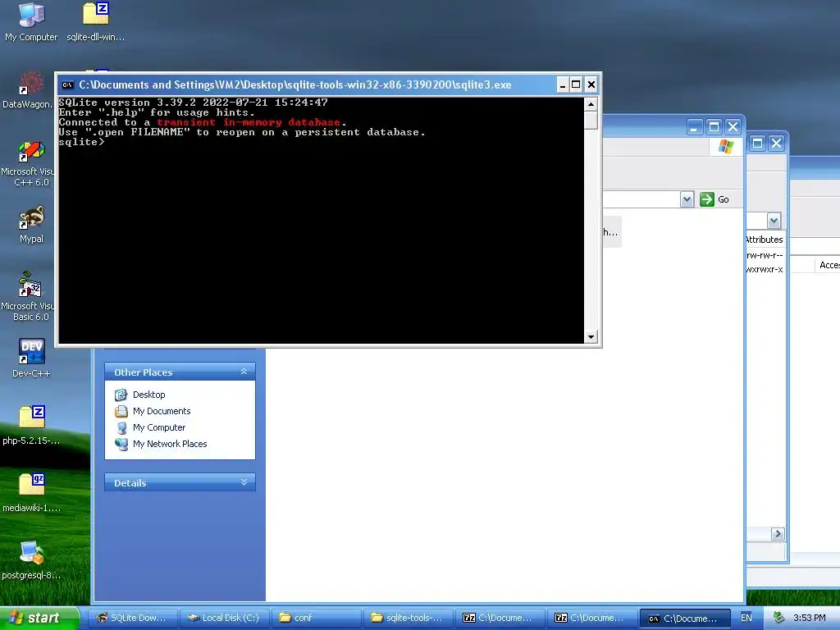Image resolution: width=840 pixels, height=630 pixels.
Task: Minimize the sqlite3 console window
Action: click(x=563, y=84)
